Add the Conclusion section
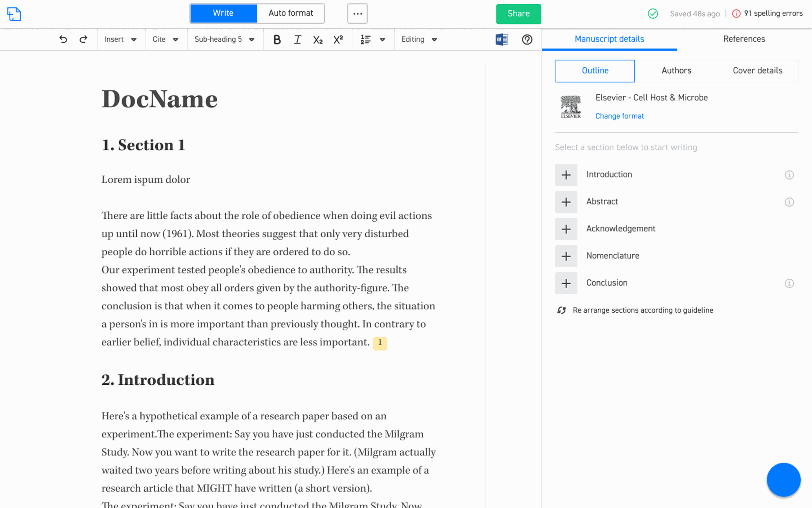812x508 pixels. (566, 284)
